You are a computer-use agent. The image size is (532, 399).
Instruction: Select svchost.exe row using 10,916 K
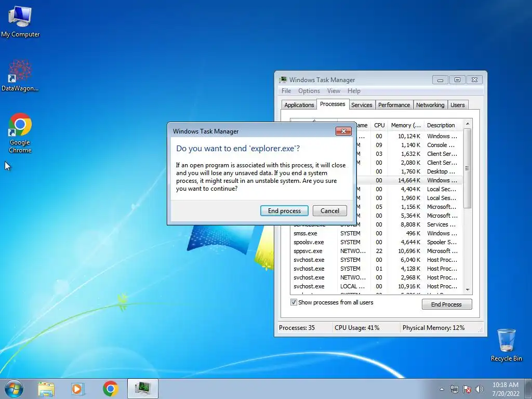(x=376, y=286)
